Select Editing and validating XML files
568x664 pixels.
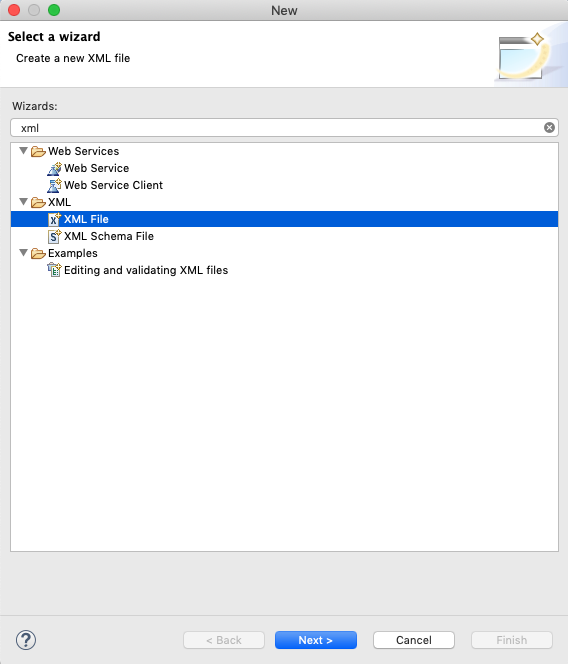tap(146, 270)
